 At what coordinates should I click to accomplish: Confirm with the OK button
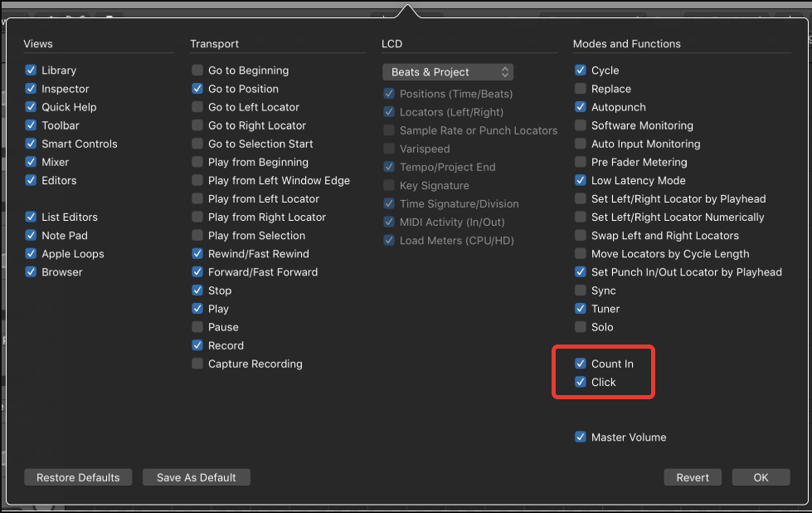point(761,477)
